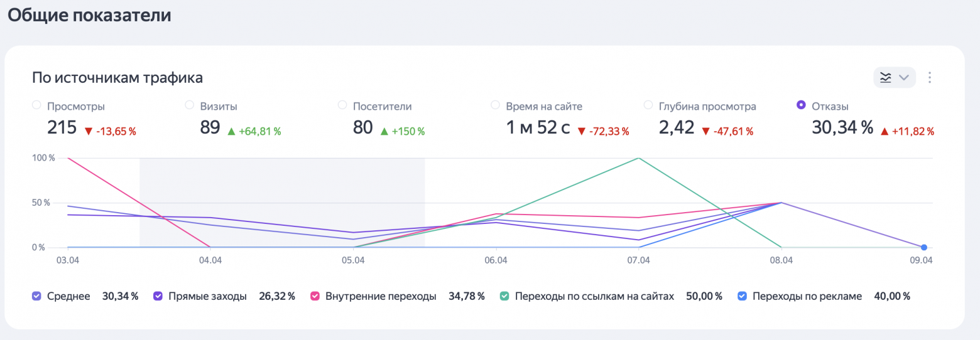Screen dimensions: 980x340
Task: Click the По источникам трафика widget title
Action: pos(117,78)
